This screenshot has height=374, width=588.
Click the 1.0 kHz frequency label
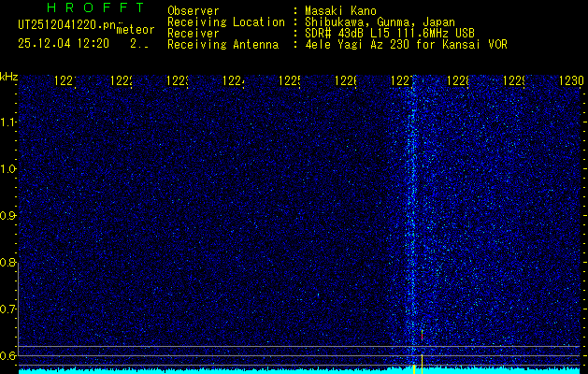click(9, 169)
